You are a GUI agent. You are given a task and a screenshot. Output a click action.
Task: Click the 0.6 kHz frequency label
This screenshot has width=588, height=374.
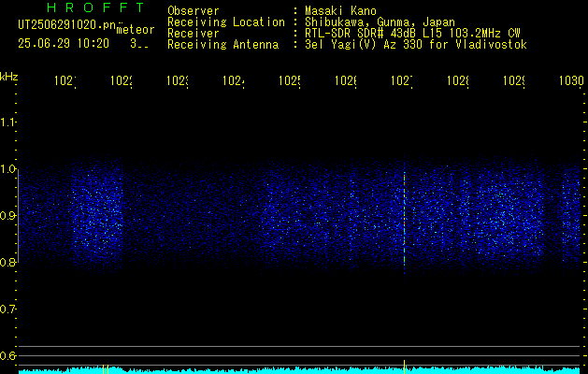[x=7, y=355]
